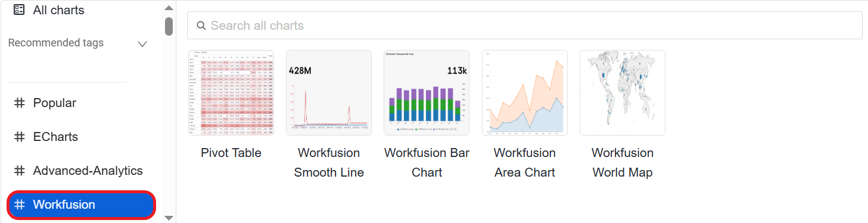Select the Workfusion World Map thumbnail
Viewport: 868px width, 223px height.
pyautogui.click(x=623, y=93)
